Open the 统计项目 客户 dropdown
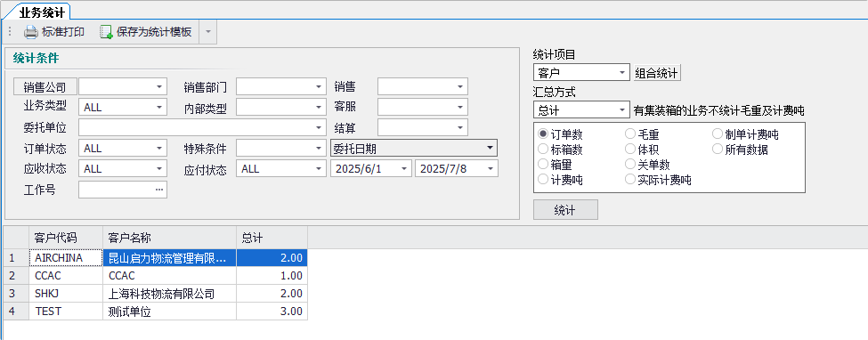Viewport: 868px width, 340px height. [623, 73]
